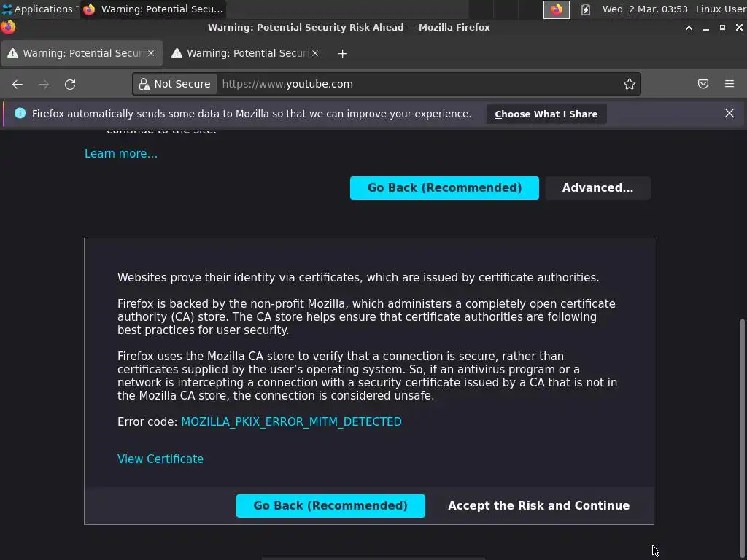Open a new tab with plus button
This screenshot has height=560, width=747.
tap(342, 54)
